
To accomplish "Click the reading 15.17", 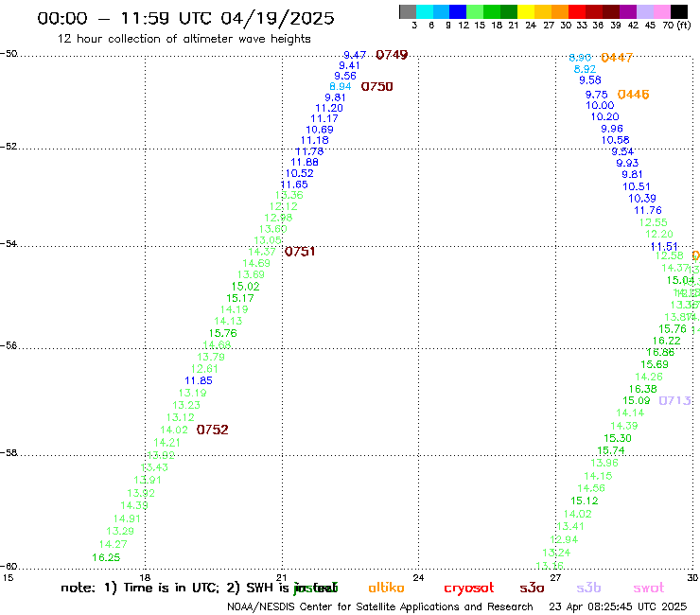I will click(x=239, y=298).
